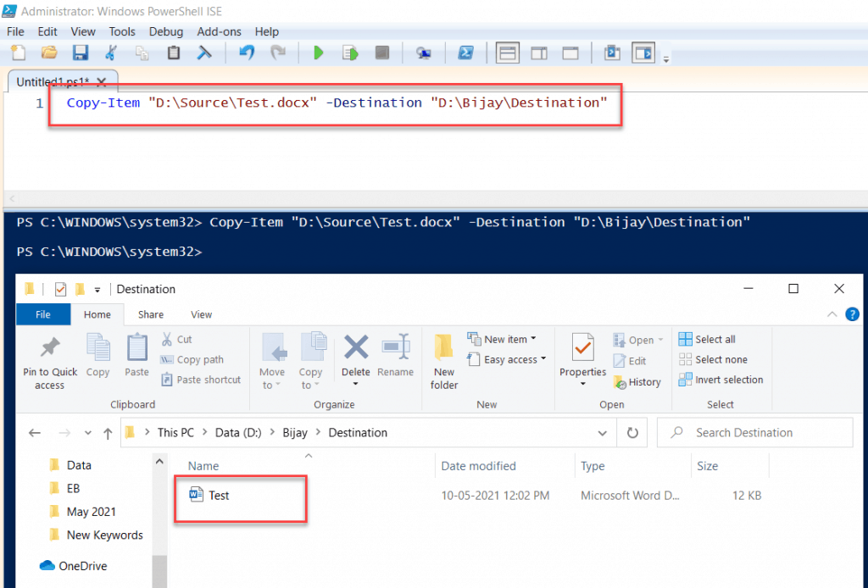Click the File tab in Explorer ribbon

click(x=43, y=314)
